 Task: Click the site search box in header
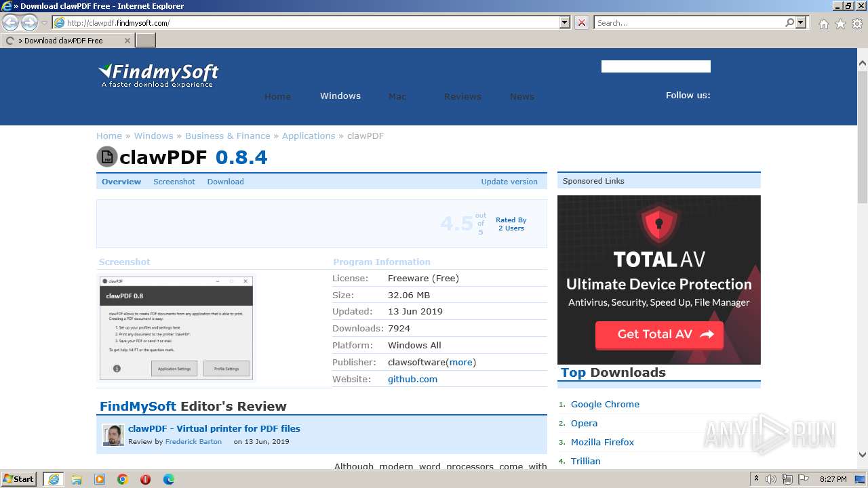pos(656,66)
